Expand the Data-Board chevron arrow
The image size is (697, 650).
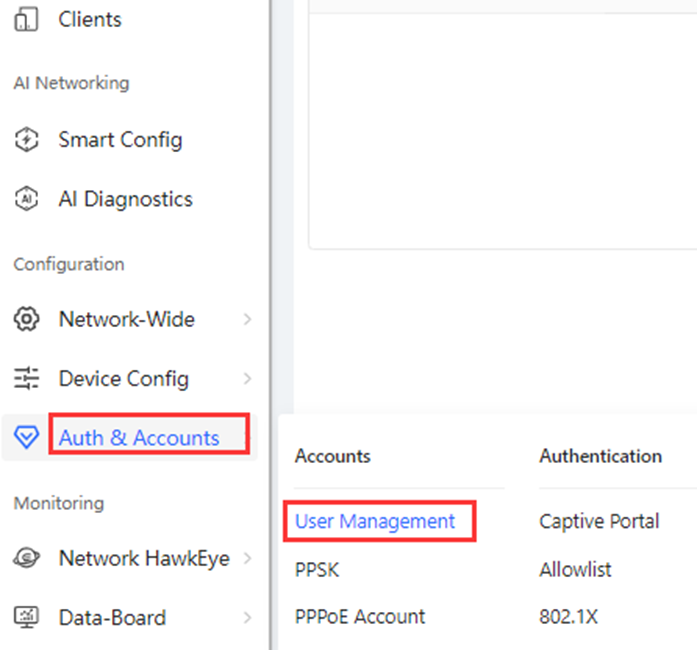click(248, 618)
